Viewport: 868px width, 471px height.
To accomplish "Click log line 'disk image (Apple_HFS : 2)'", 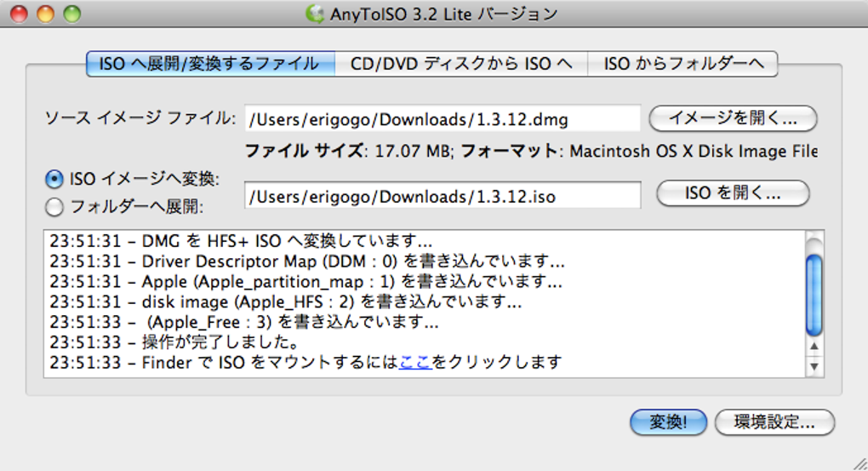I will click(x=286, y=302).
